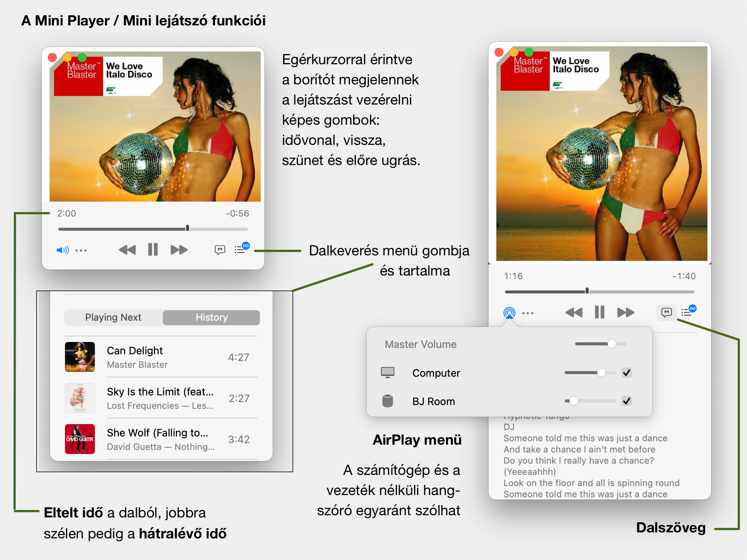This screenshot has height=560, width=747.
Task: Toggle the lyrics button in right mini player
Action: (x=666, y=312)
